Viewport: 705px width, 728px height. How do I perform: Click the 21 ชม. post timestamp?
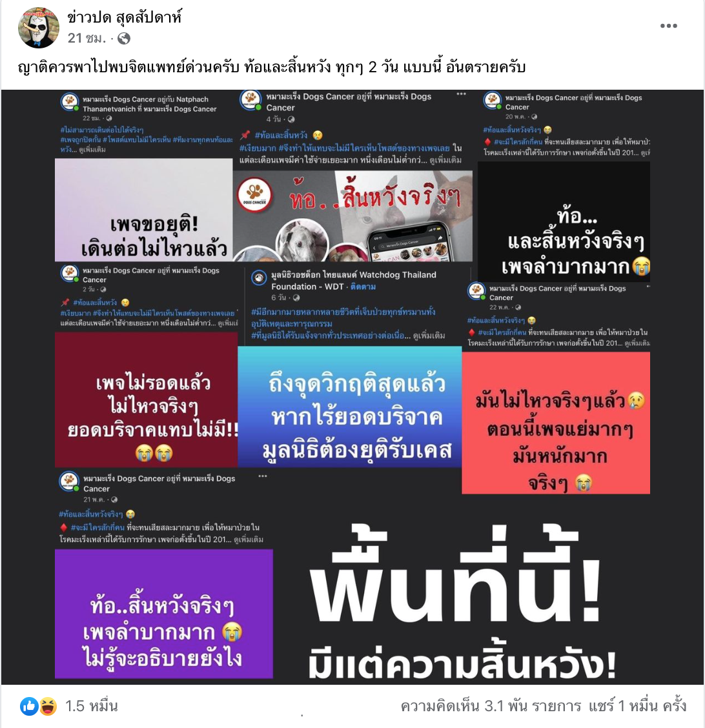pyautogui.click(x=87, y=38)
